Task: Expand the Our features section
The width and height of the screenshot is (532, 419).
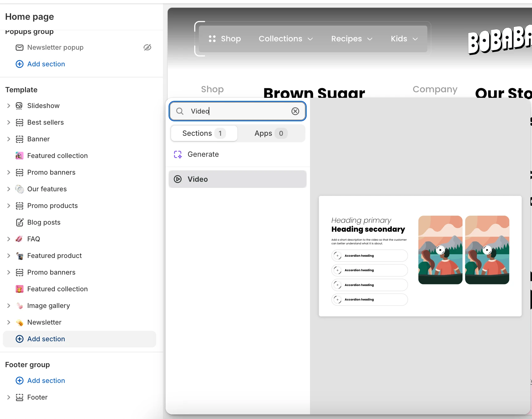Action: point(9,189)
